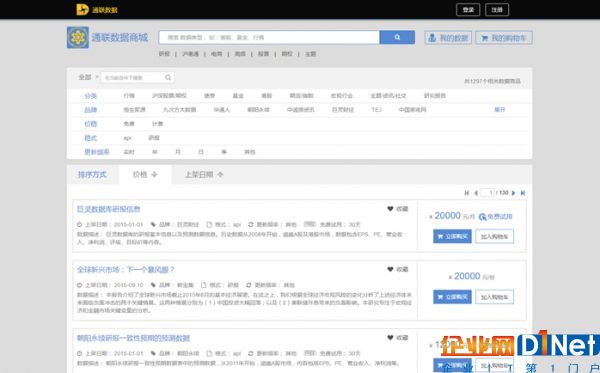
Task: Click the 注册 register button
Action: pyautogui.click(x=497, y=10)
